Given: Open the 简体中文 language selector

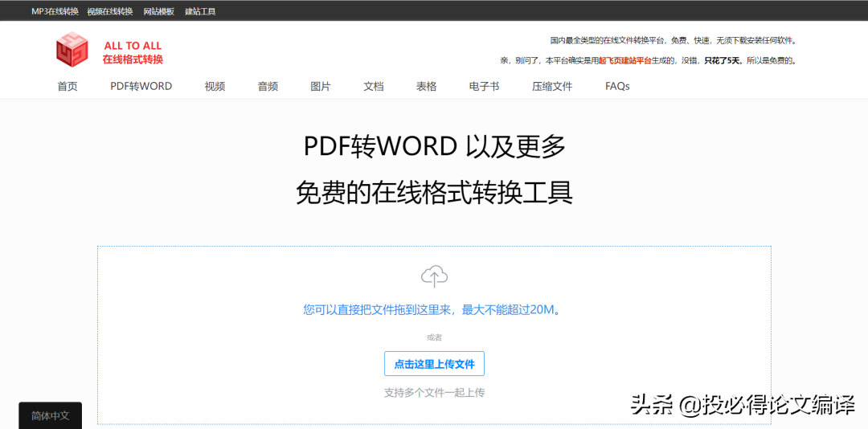Looking at the screenshot, I should pyautogui.click(x=51, y=415).
